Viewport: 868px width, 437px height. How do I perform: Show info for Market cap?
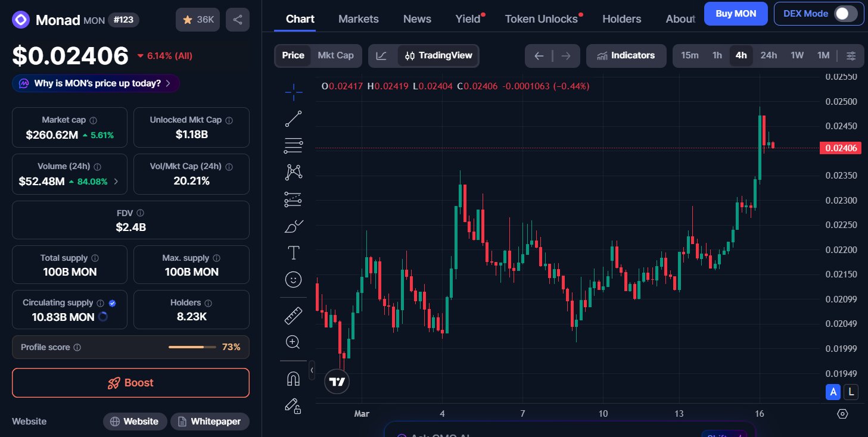(94, 120)
